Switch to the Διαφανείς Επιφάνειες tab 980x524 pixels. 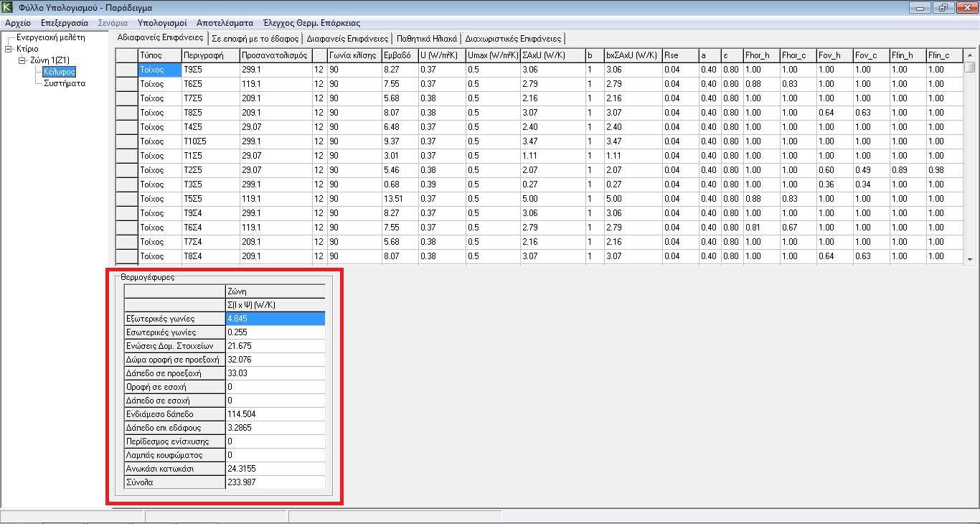coord(347,39)
